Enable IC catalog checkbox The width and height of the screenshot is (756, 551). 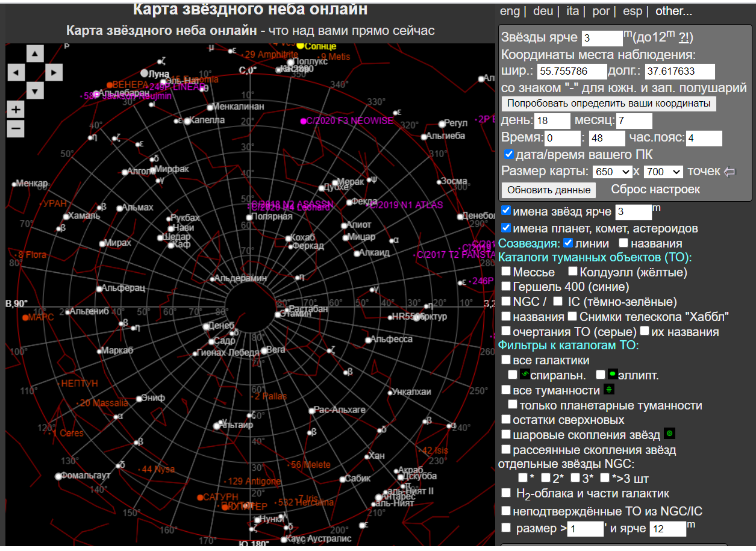point(558,301)
